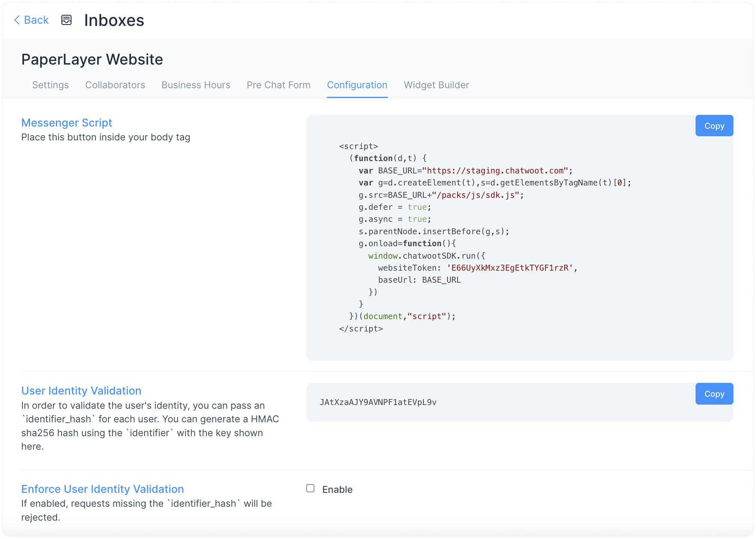Copy the Messenger Script code
Screen dimensions: 756x539
(714, 126)
